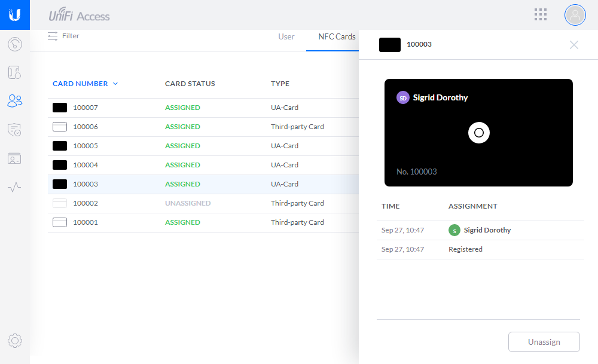Open the Doors and devices sidebar icon
Image resolution: width=598 pixels, height=364 pixels.
click(14, 72)
